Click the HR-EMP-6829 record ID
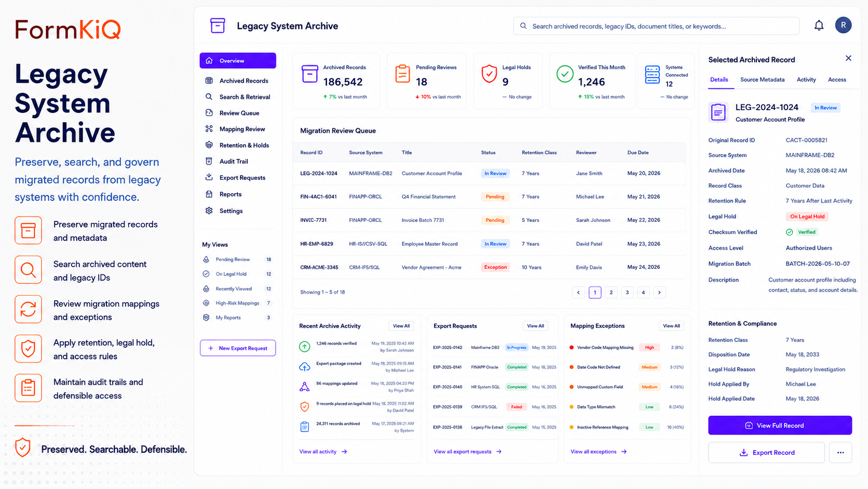Image resolution: width=868 pixels, height=489 pixels. click(x=317, y=244)
